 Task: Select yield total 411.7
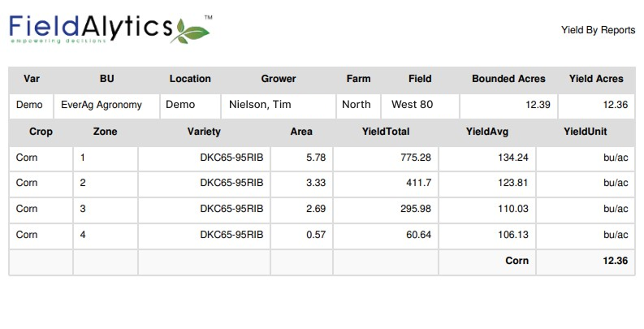coord(418,183)
